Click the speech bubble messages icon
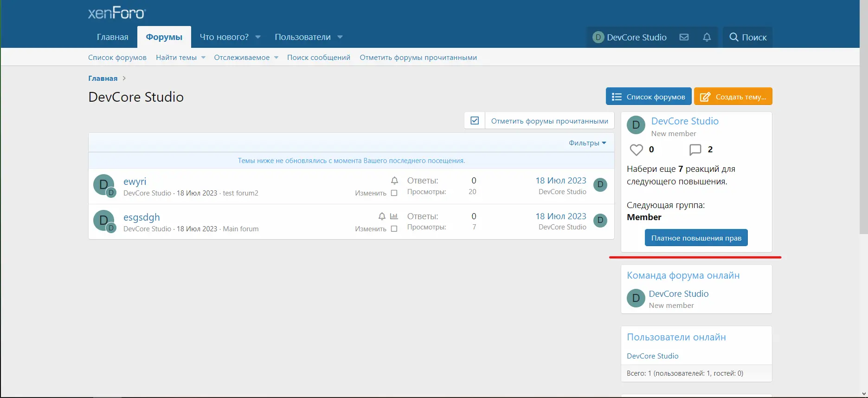This screenshot has width=868, height=398. (695, 150)
